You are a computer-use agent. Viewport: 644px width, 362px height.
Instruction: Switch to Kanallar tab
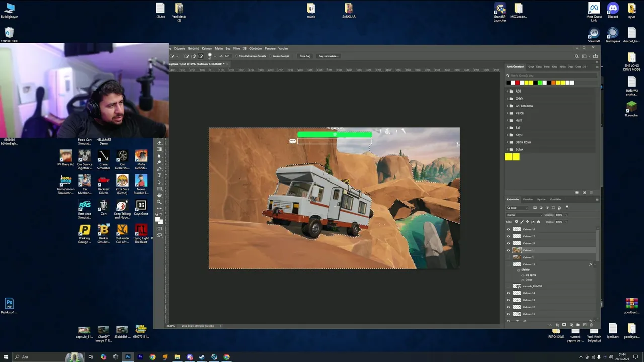click(x=528, y=199)
